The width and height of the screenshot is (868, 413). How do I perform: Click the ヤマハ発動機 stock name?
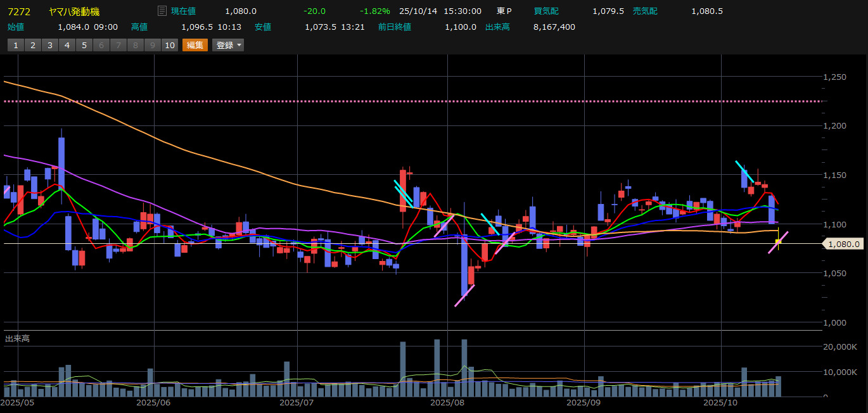coord(74,11)
